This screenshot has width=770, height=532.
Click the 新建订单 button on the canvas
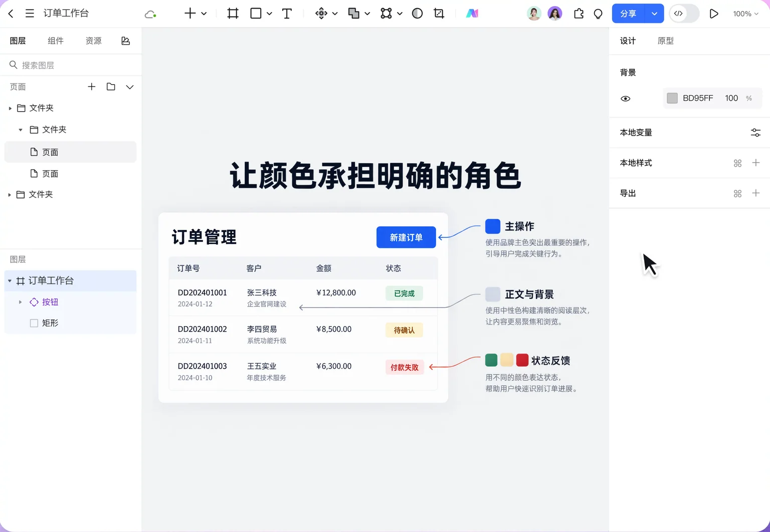pos(406,237)
